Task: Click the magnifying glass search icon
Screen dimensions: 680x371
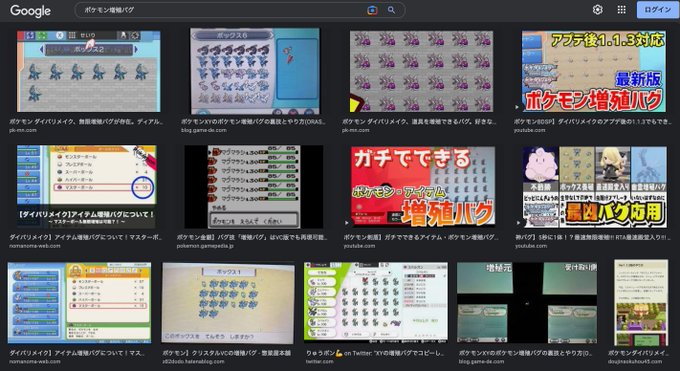Action: point(391,10)
